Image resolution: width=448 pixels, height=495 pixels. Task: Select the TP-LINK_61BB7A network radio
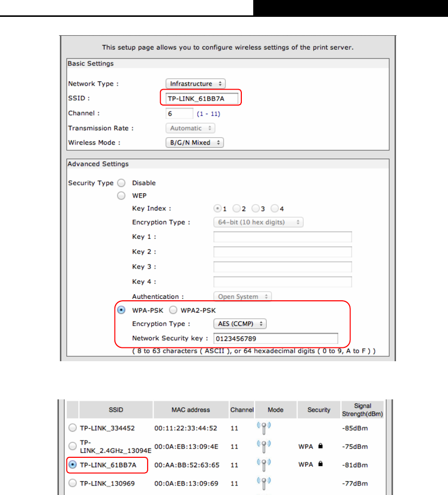73,465
